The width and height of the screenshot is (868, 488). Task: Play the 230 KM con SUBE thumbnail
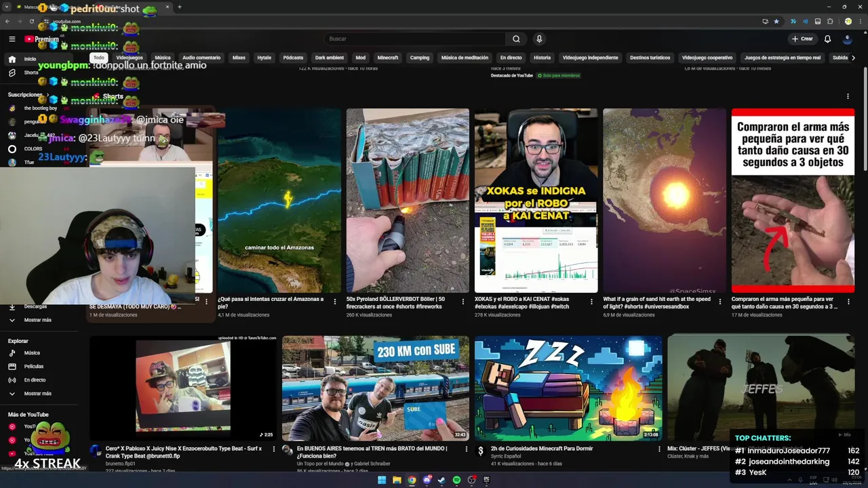coord(375,388)
